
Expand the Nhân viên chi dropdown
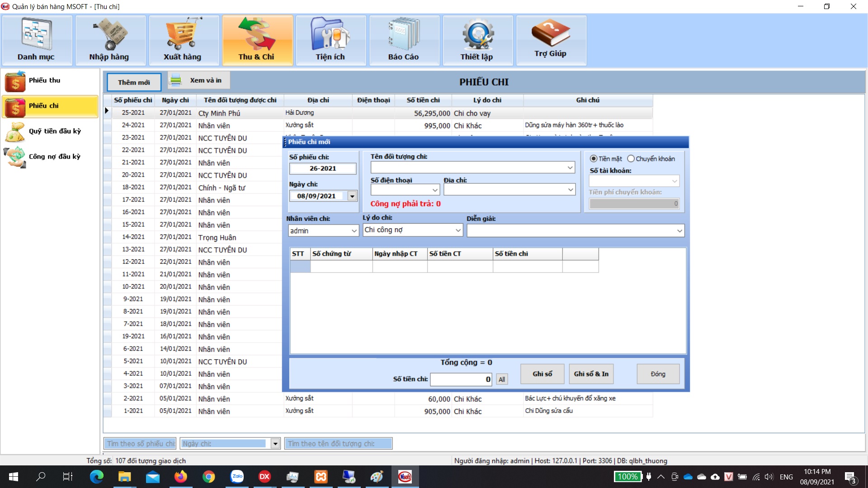(354, 231)
